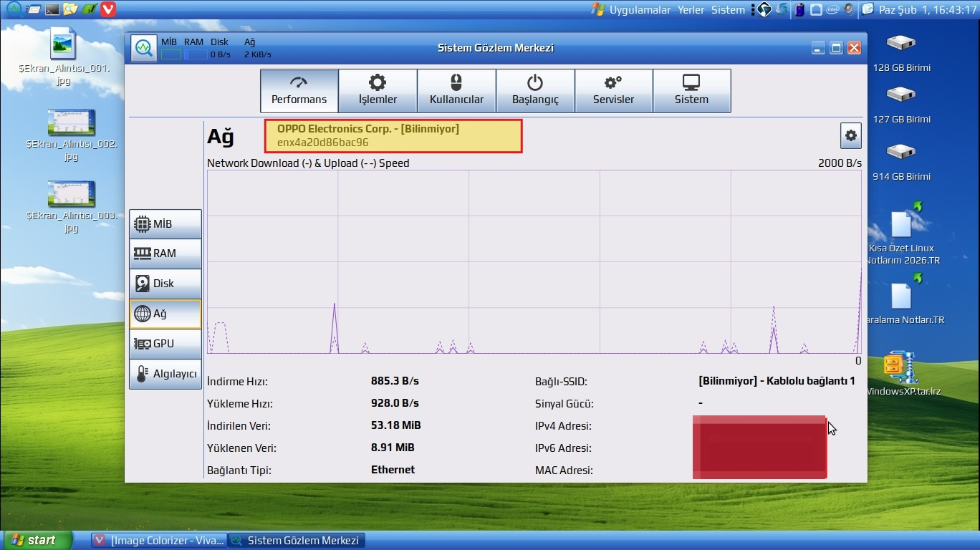The image size is (980, 550).
Task: Click the MİB usage bar in the title bar
Action: [x=170, y=54]
